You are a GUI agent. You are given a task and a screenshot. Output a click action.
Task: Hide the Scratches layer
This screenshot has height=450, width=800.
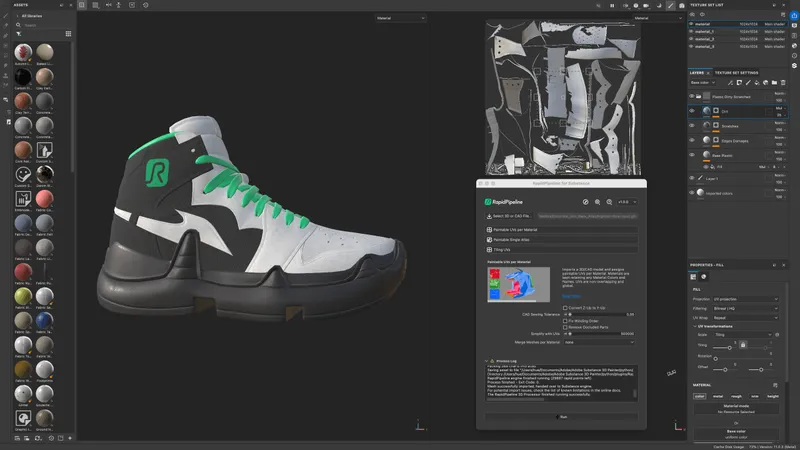pyautogui.click(x=692, y=126)
